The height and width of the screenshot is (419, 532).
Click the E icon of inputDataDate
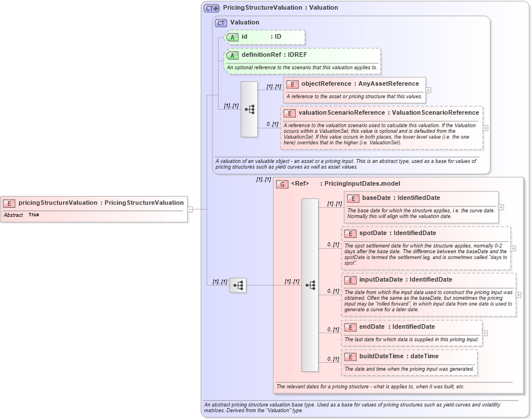click(350, 279)
